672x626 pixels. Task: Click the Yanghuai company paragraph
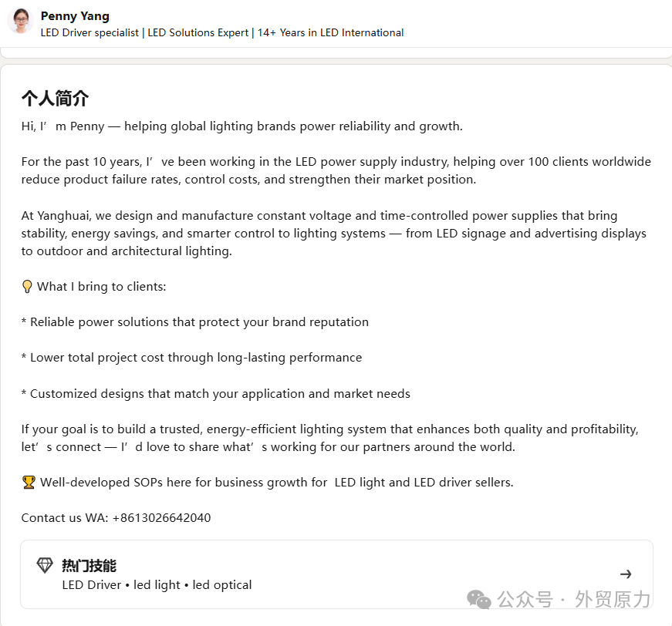[334, 234]
